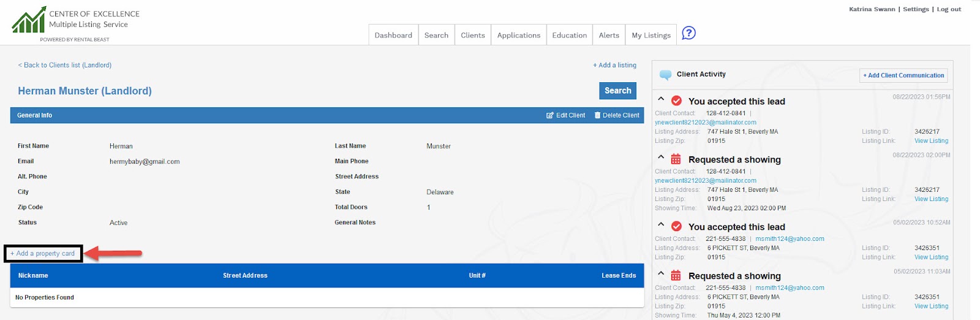The image size is (980, 320).
Task: Click the Katrina Swann user name
Action: click(872, 9)
